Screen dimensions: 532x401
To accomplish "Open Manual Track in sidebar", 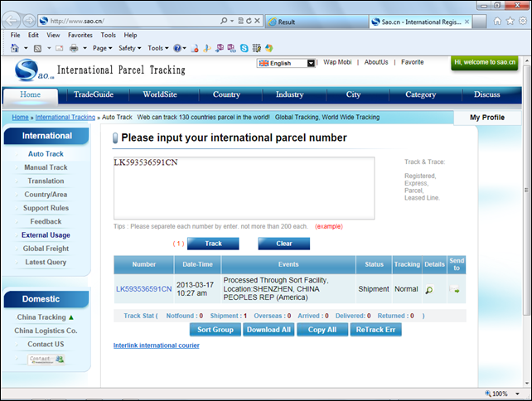I will coord(46,167).
